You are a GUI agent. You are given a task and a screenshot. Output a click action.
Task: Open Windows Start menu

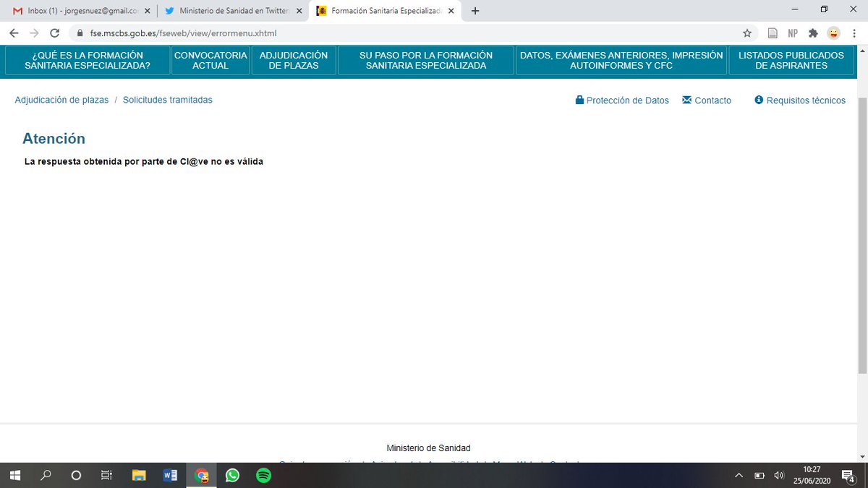pos(14,476)
